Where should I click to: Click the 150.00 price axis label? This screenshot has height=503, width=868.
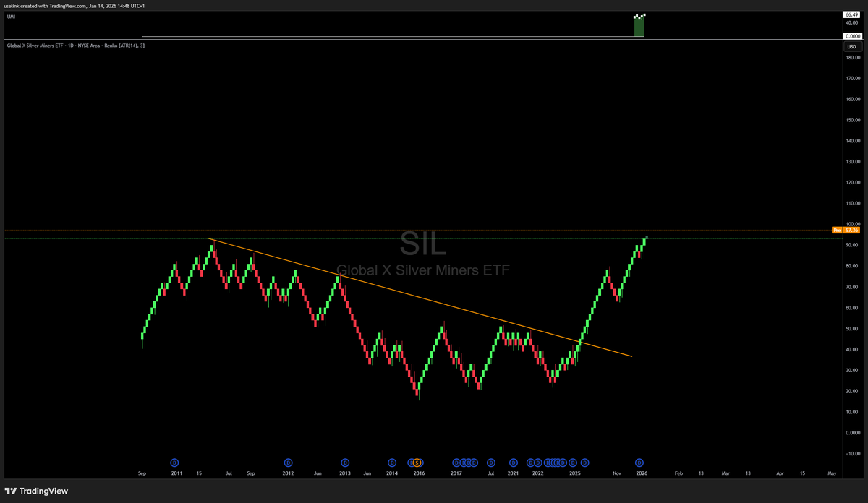click(x=852, y=120)
